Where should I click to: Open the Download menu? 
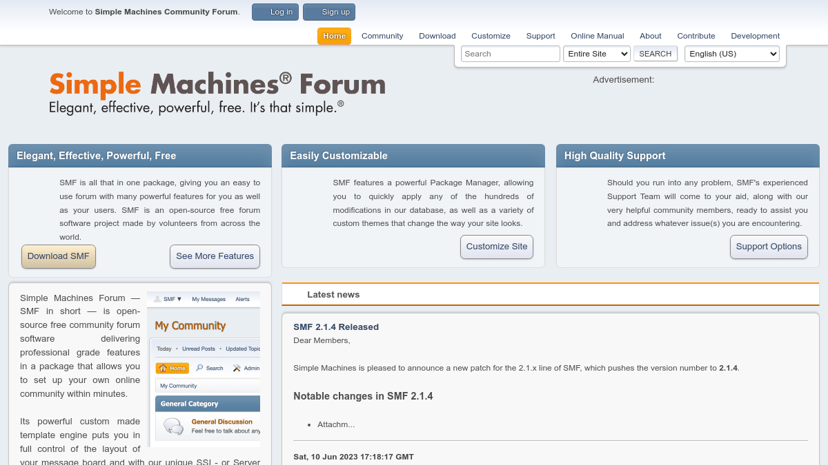[x=437, y=36]
